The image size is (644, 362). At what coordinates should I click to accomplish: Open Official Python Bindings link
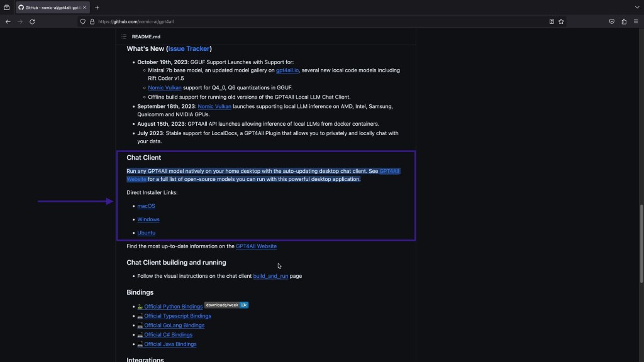click(x=173, y=307)
